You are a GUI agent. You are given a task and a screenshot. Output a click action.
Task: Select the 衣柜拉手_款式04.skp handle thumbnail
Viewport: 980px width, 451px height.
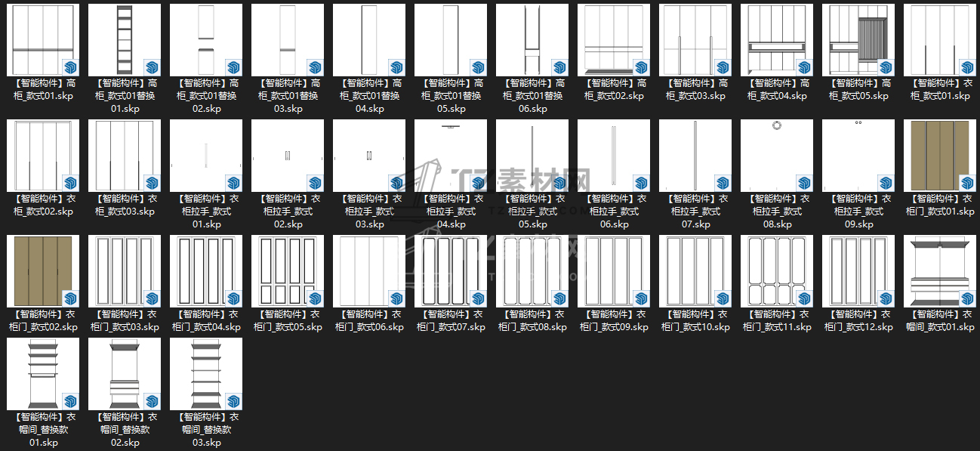coord(451,156)
